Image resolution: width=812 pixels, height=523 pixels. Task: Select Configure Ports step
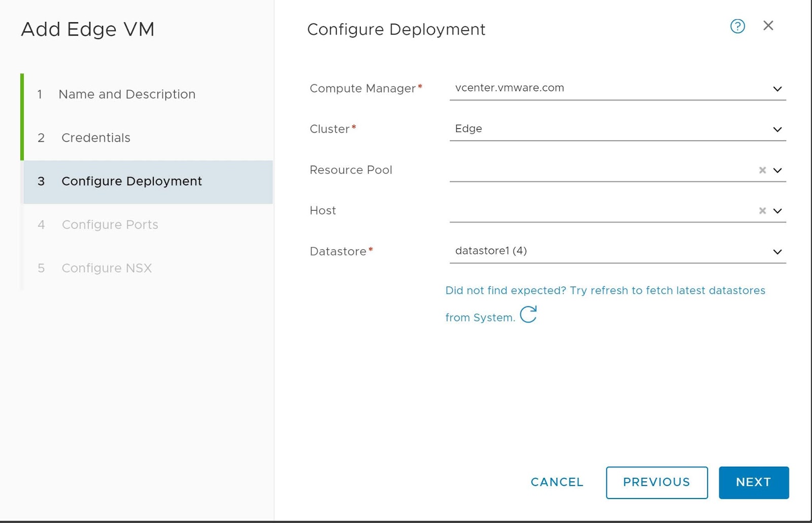[x=110, y=225]
